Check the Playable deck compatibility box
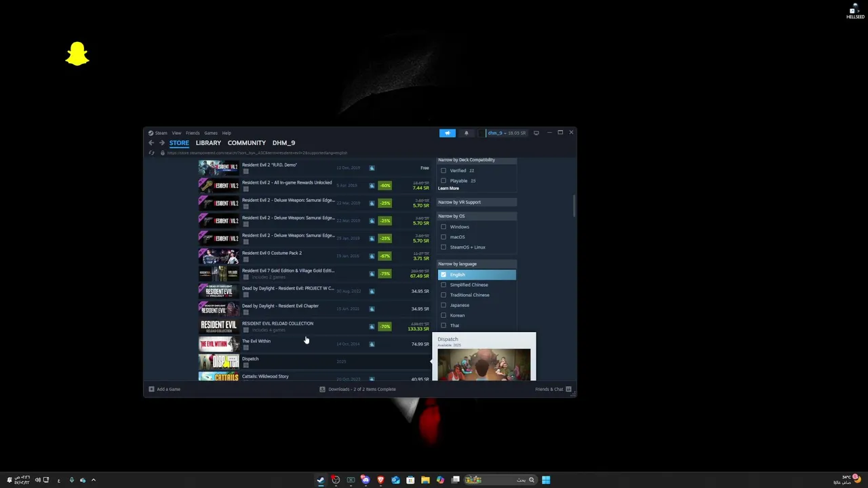 (443, 181)
